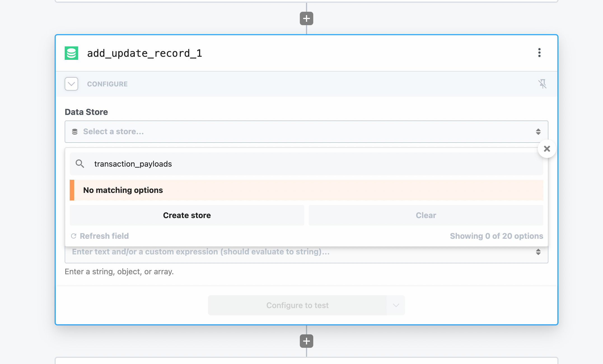Expand the Configure to test chevron
Image resolution: width=603 pixels, height=364 pixels.
click(x=396, y=305)
